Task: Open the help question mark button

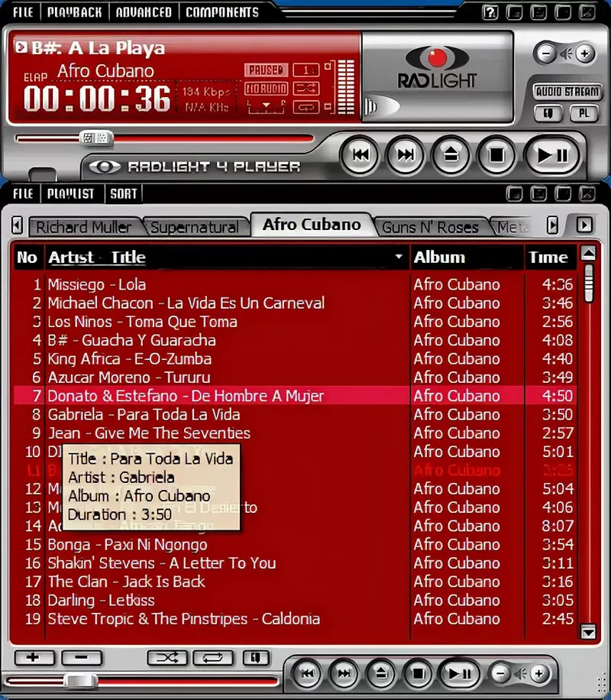Action: pyautogui.click(x=490, y=12)
